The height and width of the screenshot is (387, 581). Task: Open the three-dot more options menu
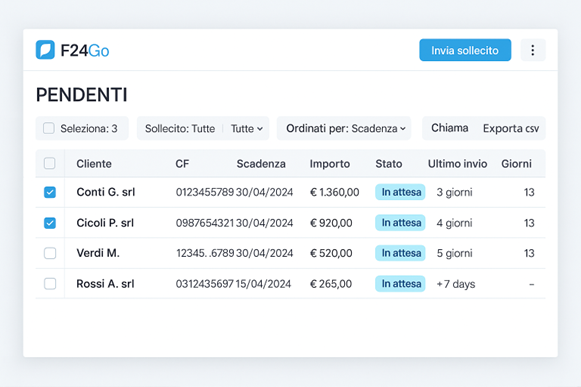pos(533,50)
